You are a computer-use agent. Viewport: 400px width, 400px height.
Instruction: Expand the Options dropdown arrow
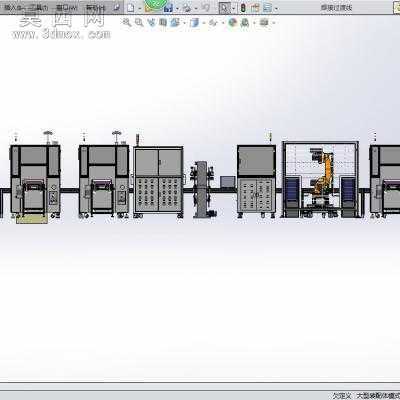(276, 8)
